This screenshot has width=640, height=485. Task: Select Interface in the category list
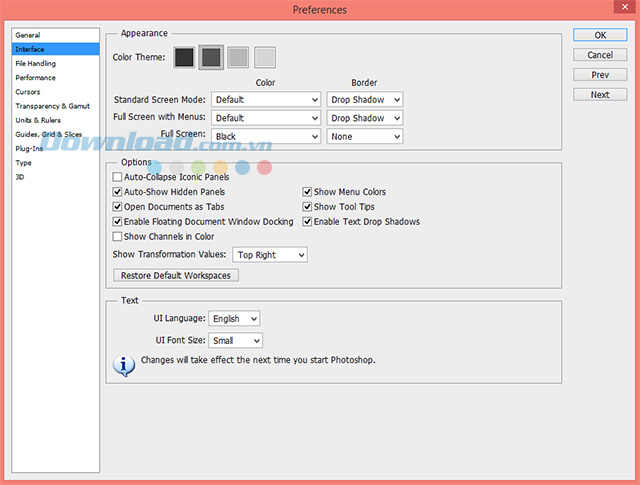pos(56,49)
